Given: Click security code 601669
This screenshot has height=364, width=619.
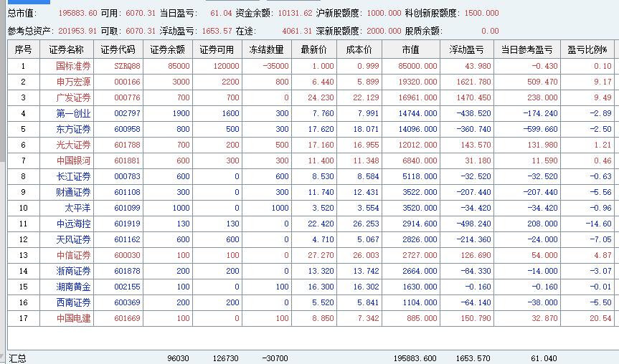Looking at the screenshot, I should (127, 319).
